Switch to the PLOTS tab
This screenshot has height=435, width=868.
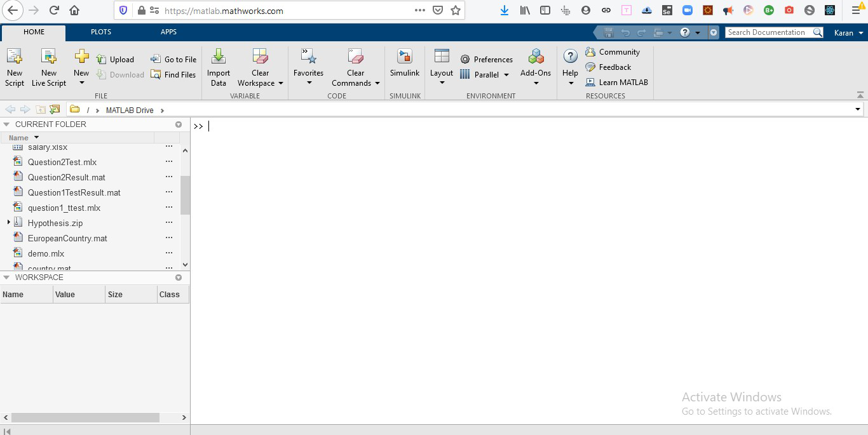click(x=101, y=32)
